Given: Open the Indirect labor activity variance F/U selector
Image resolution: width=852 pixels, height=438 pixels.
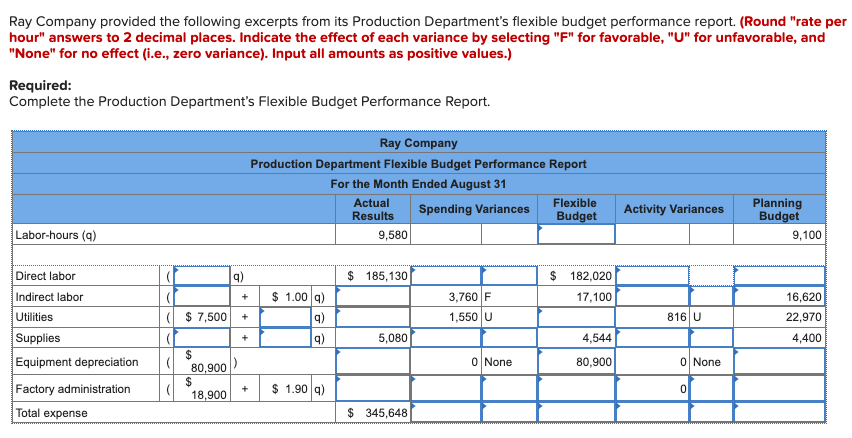Looking at the screenshot, I should click(x=711, y=297).
